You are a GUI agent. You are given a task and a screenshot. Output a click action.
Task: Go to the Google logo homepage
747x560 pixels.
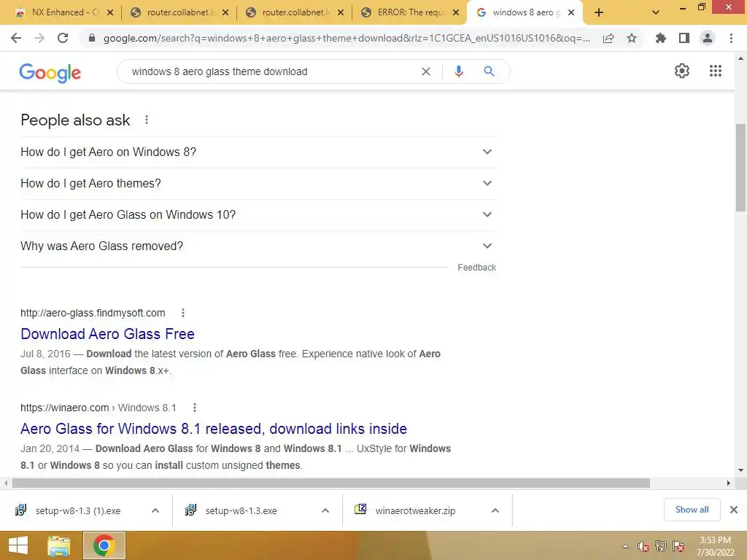point(50,72)
